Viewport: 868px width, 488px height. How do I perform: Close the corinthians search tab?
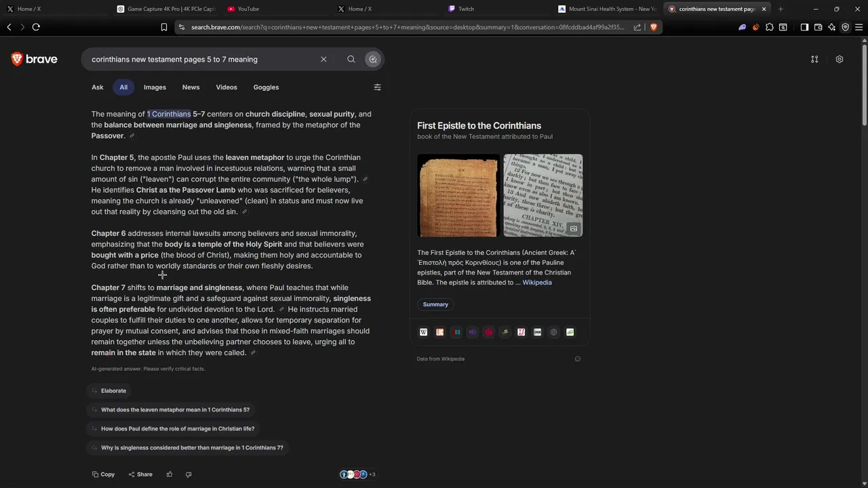pos(764,9)
